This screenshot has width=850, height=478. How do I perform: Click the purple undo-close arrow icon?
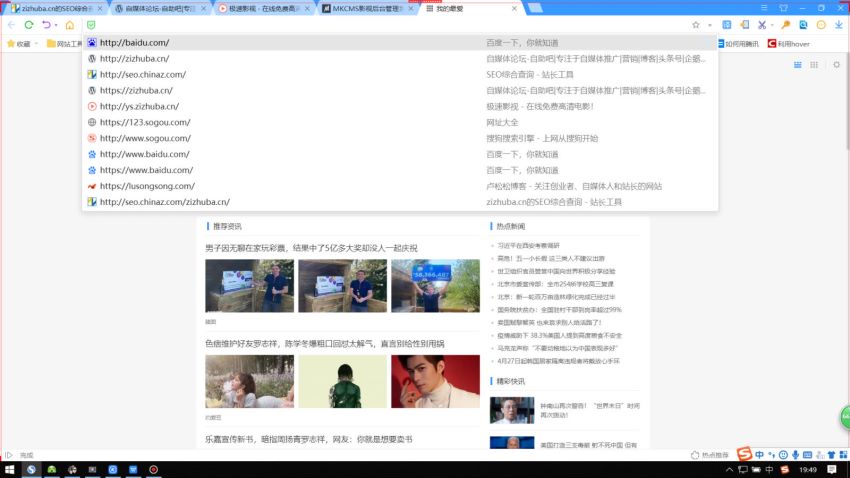pos(47,25)
